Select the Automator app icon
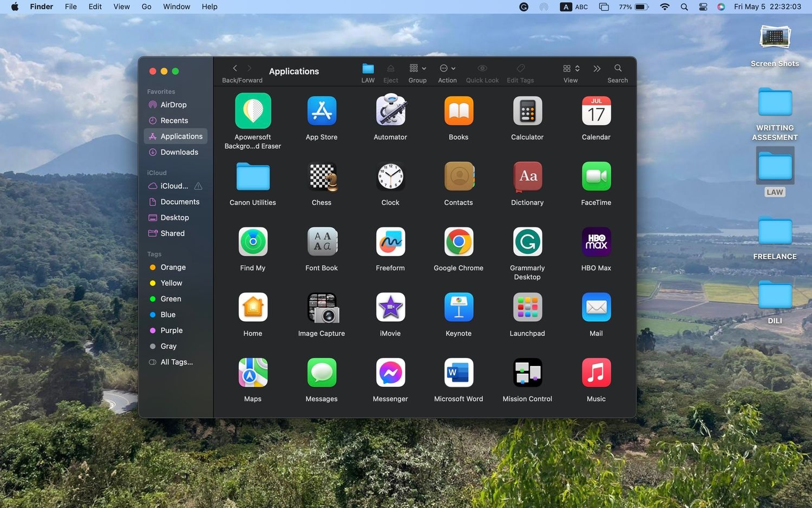This screenshot has height=508, width=812. click(x=390, y=110)
